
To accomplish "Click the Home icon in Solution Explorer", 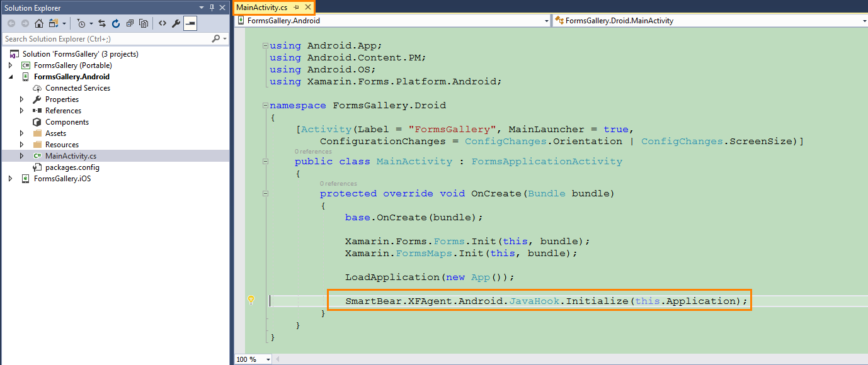I will (39, 23).
